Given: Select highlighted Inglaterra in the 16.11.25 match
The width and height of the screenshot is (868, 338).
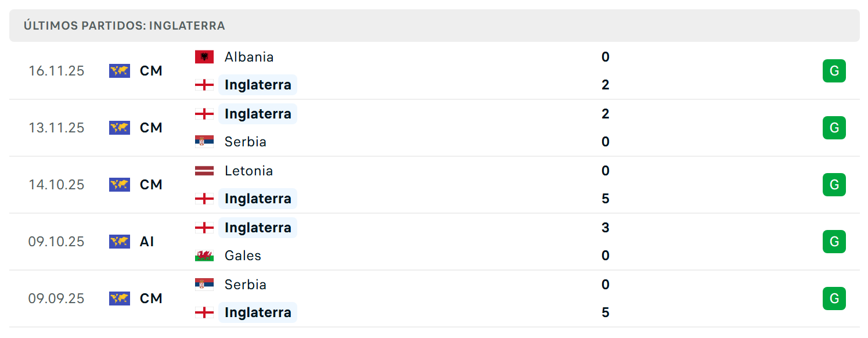Looking at the screenshot, I should (x=258, y=85).
